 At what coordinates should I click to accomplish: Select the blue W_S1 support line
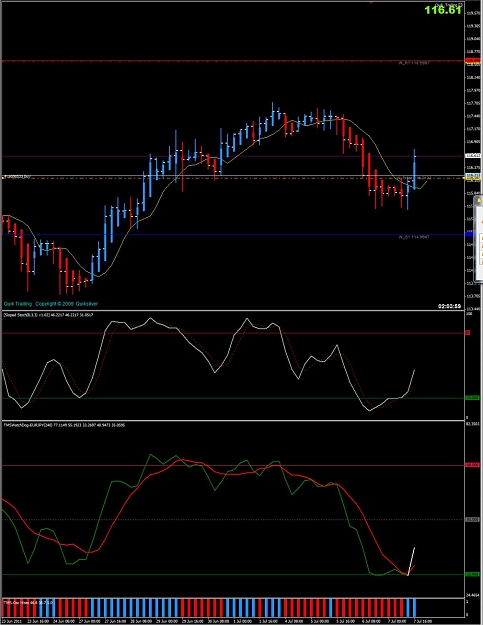(x=231, y=234)
